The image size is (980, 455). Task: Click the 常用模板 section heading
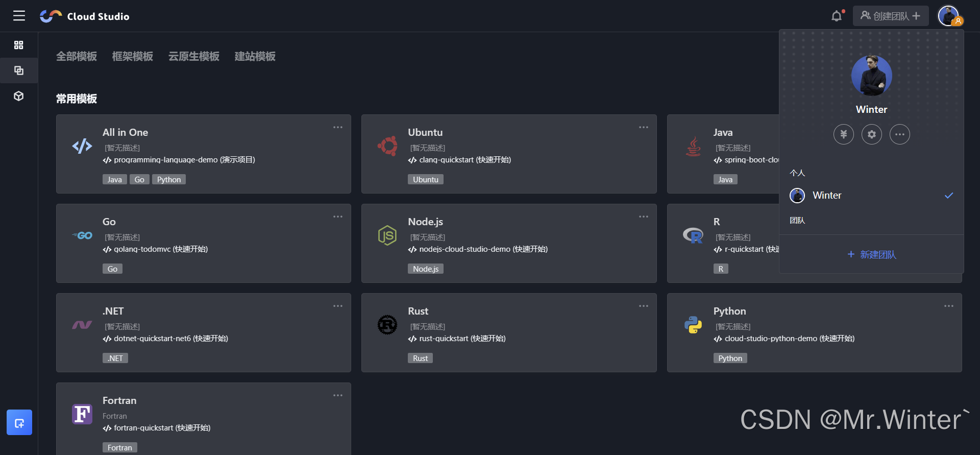(77, 99)
